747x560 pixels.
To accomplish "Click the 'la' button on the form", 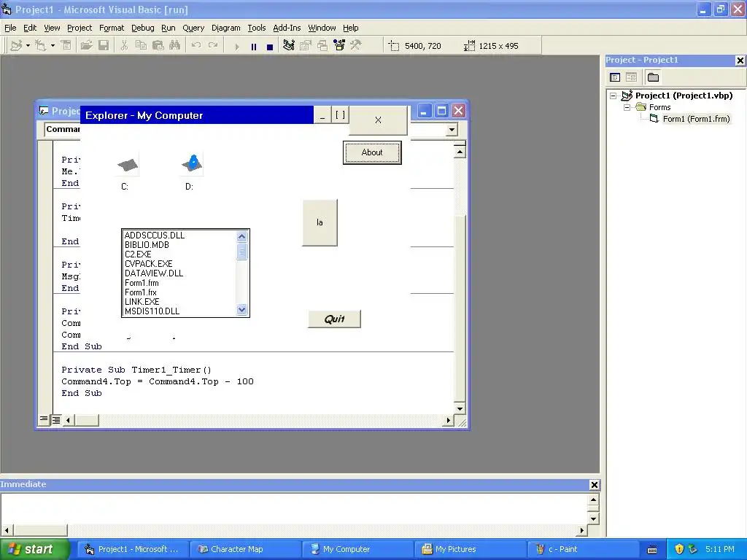I will (320, 222).
